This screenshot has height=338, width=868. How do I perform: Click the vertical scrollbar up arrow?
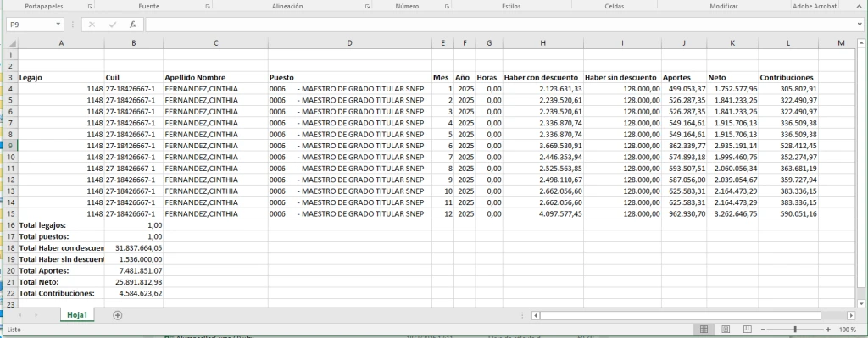coord(860,43)
